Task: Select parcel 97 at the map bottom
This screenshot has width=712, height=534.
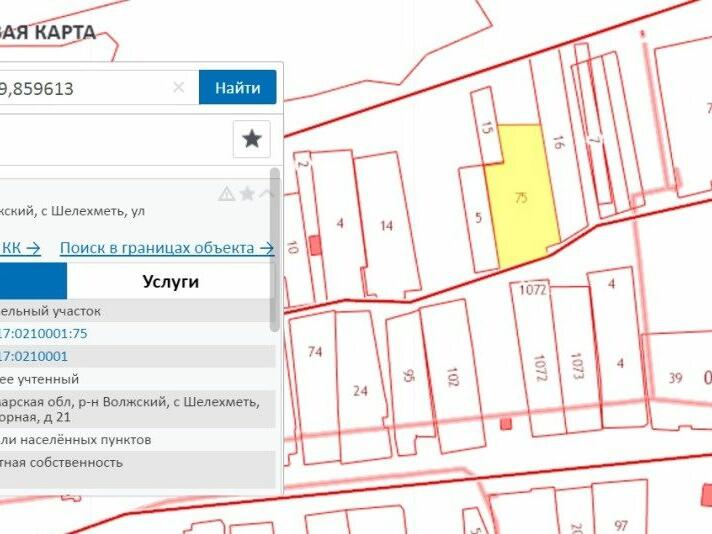Action: click(621, 525)
